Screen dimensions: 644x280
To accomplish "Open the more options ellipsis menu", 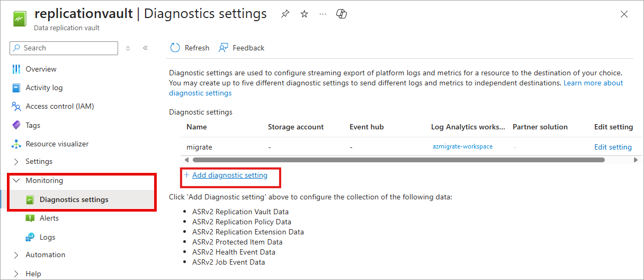I will [323, 14].
